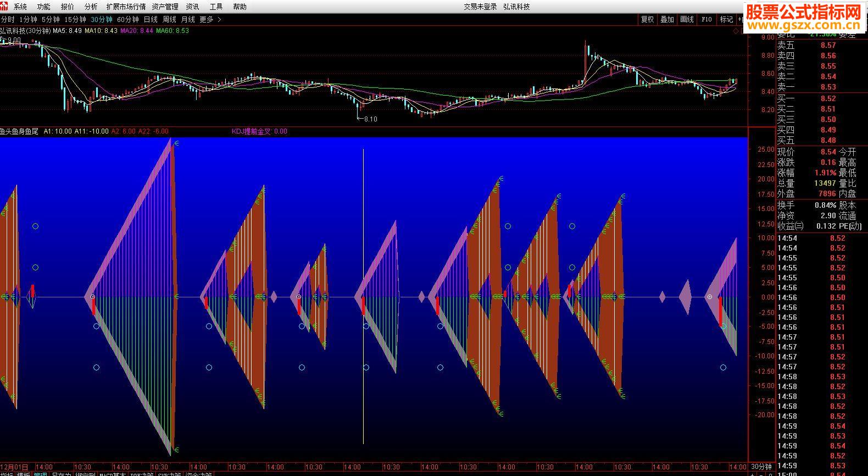Screen dimensions: 868x476
Task: Open the 功能 menu
Action: (x=43, y=7)
